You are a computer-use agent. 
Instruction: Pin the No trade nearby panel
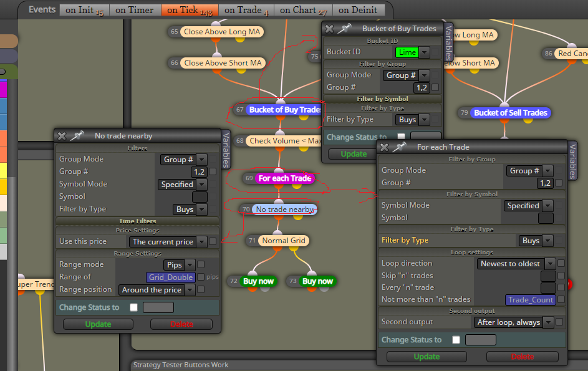77,135
